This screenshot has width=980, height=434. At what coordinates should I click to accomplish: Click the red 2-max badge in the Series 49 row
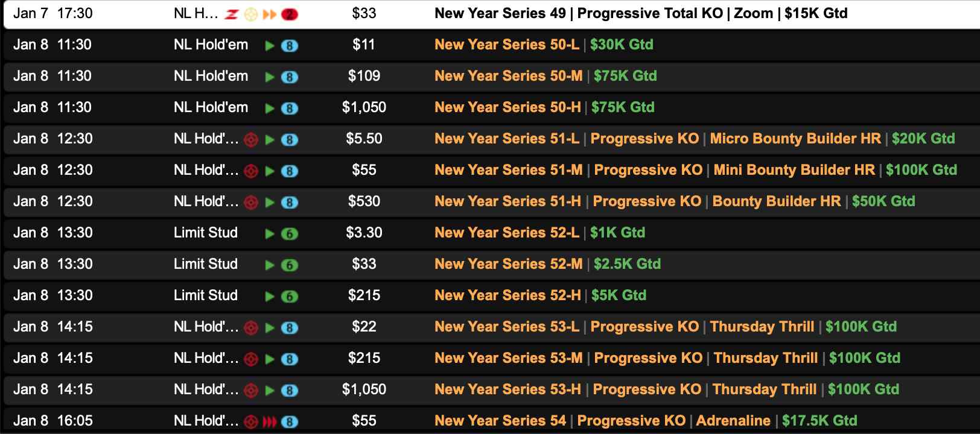coord(290,14)
